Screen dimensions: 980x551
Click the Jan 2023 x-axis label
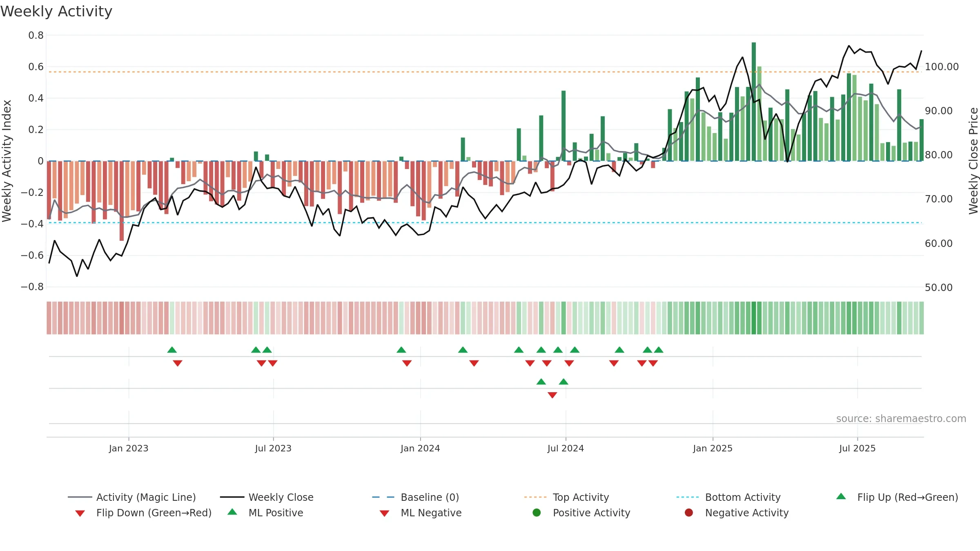(x=129, y=448)
